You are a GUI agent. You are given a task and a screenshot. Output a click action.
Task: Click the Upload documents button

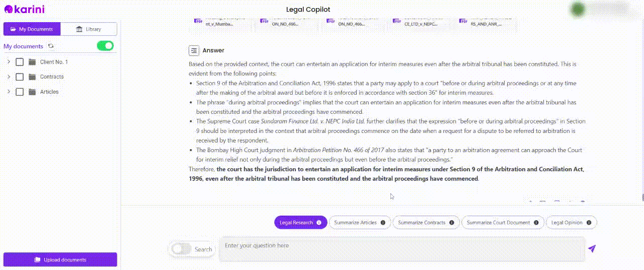coord(60,260)
